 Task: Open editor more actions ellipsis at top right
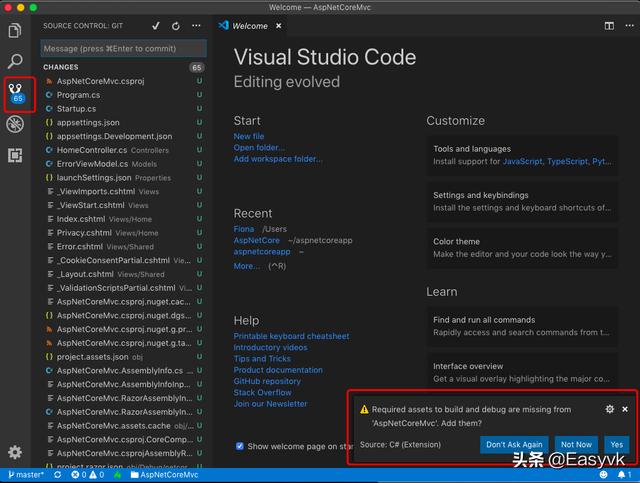click(629, 26)
